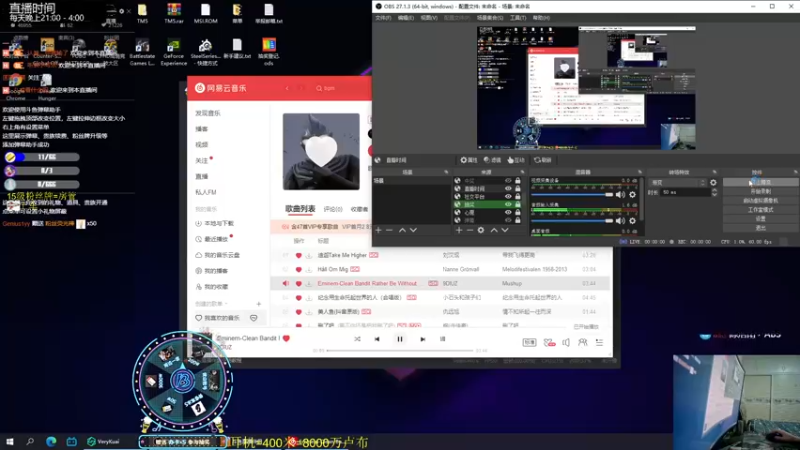Move scene down with the arrow icon
The width and height of the screenshot is (800, 450).
click(x=413, y=231)
